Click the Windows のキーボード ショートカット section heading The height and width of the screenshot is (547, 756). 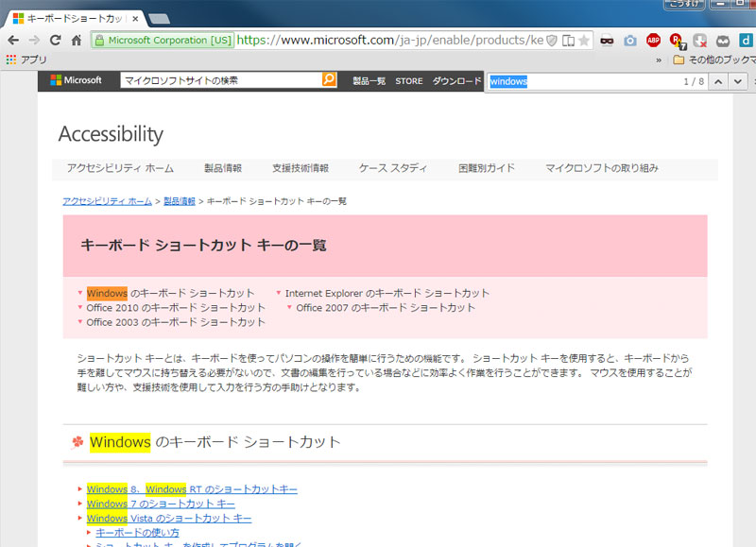pyautogui.click(x=215, y=442)
